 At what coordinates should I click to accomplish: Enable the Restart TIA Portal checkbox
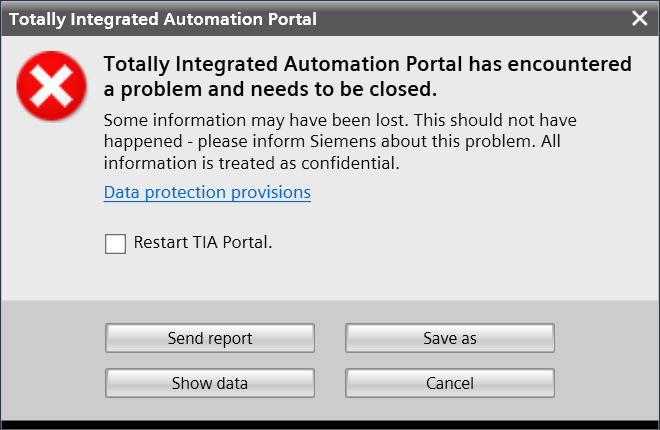click(116, 243)
